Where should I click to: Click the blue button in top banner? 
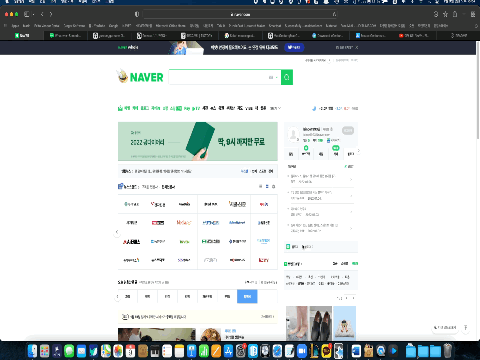point(294,47)
